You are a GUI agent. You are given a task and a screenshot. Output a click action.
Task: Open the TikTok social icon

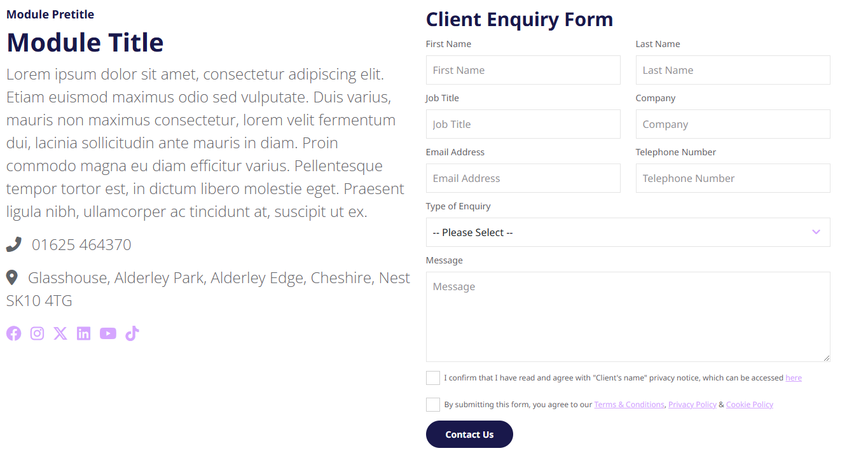coord(132,333)
